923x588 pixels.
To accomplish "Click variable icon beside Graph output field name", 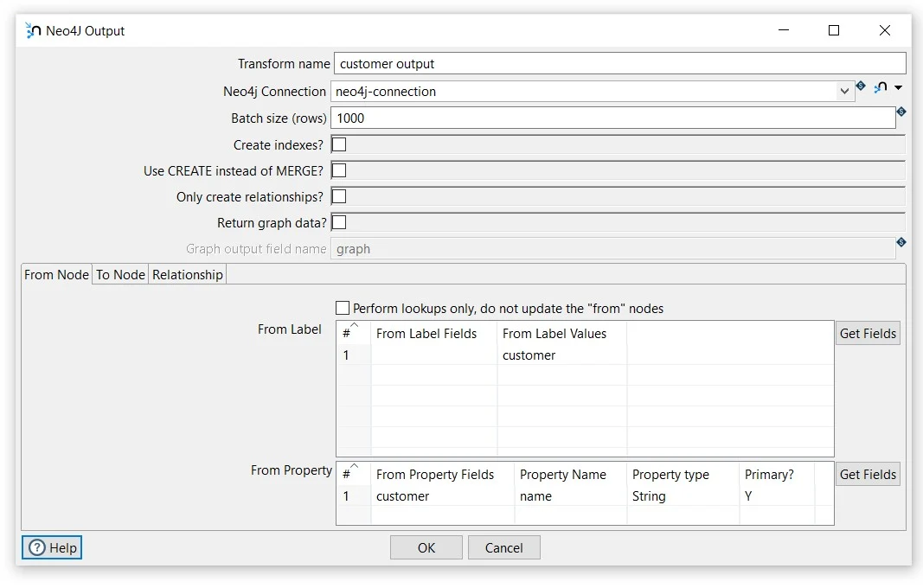I will [x=901, y=243].
